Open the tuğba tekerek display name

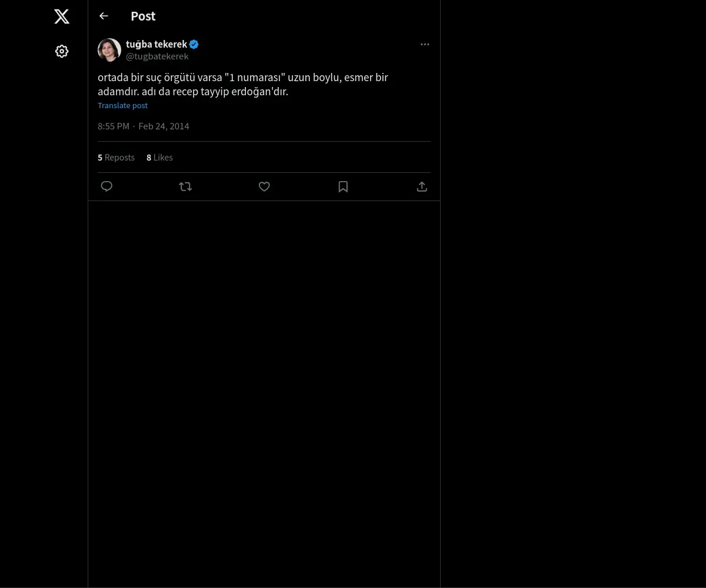tap(156, 44)
